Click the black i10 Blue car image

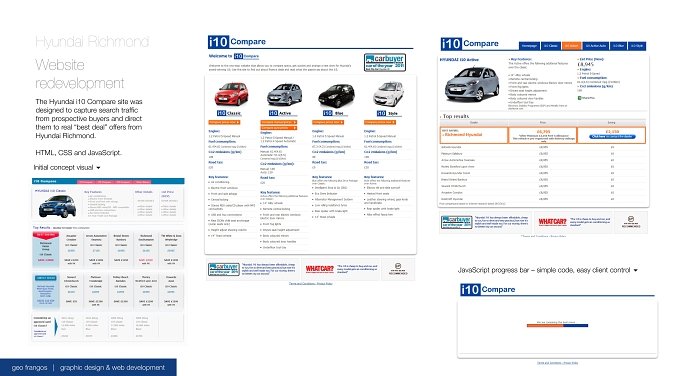pyautogui.click(x=337, y=96)
